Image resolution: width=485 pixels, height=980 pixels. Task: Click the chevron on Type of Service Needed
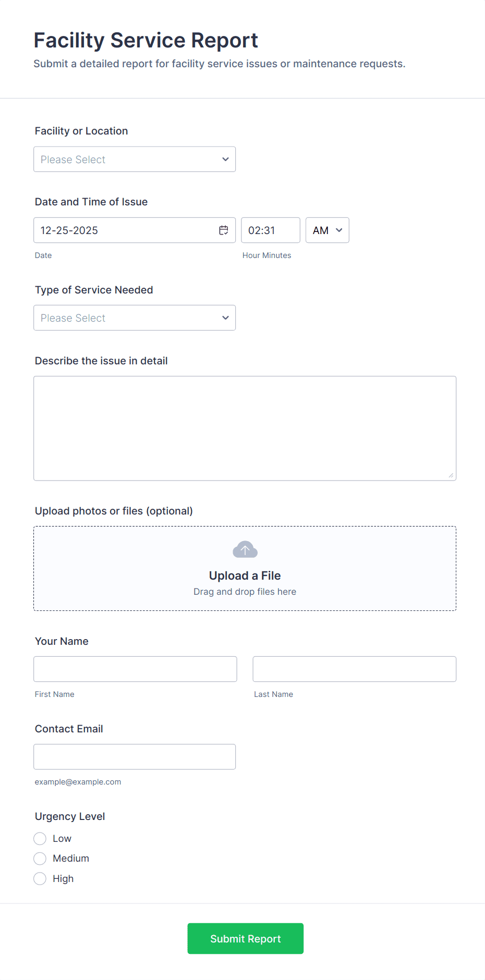tap(225, 317)
